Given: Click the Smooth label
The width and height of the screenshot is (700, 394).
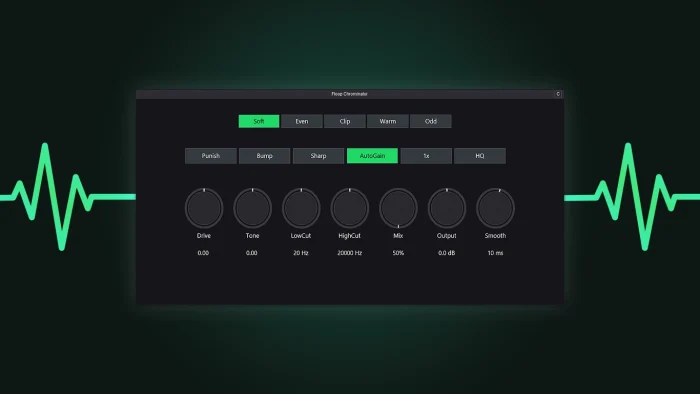Looking at the screenshot, I should pyautogui.click(x=496, y=236).
